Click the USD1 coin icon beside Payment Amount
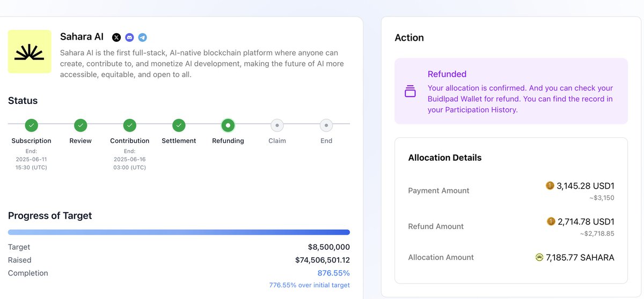The height and width of the screenshot is (299, 644). 550,185
